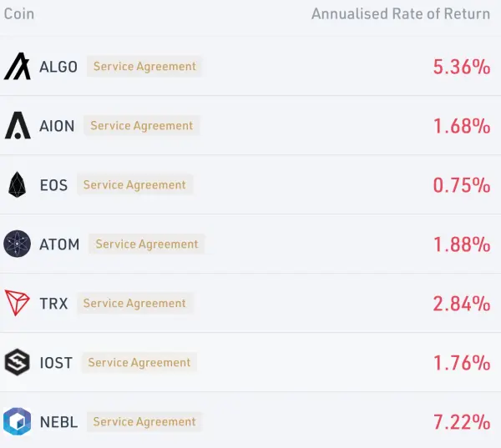
Task: View the TRX Service Agreement
Action: click(134, 303)
